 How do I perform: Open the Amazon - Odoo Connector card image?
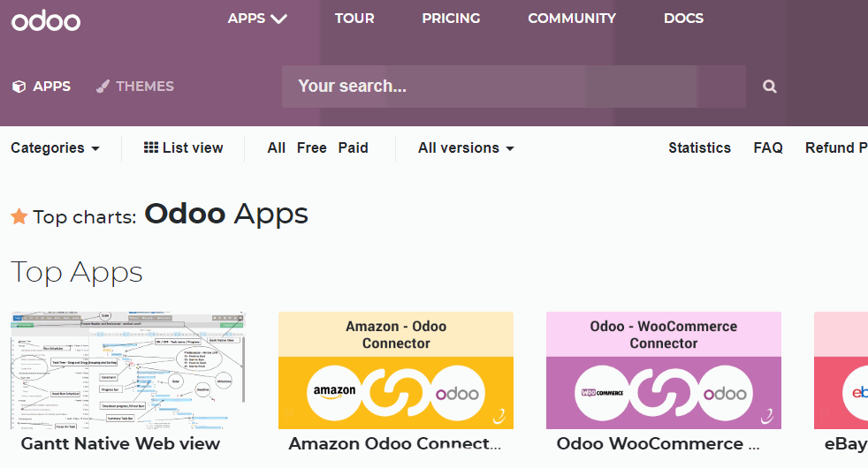(396, 370)
